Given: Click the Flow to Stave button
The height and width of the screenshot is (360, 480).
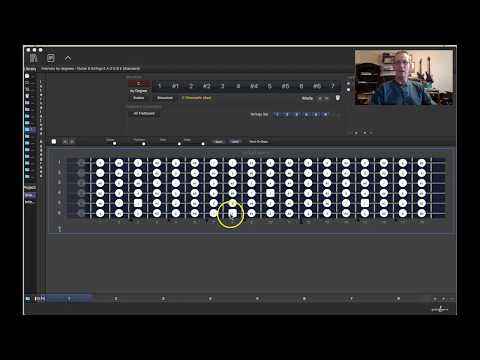Looking at the screenshot, I should 259,142.
